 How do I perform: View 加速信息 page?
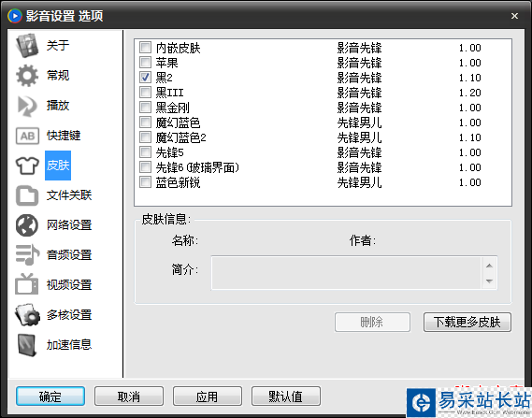(x=69, y=345)
